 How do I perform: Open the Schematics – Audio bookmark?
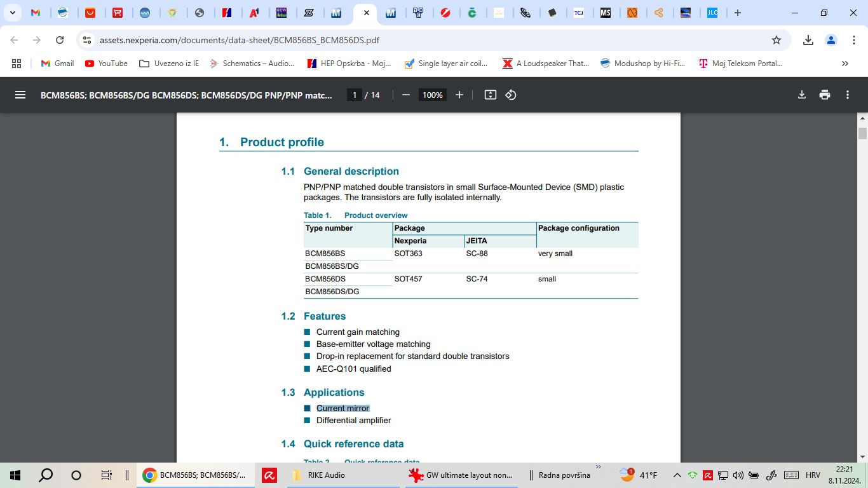click(252, 64)
